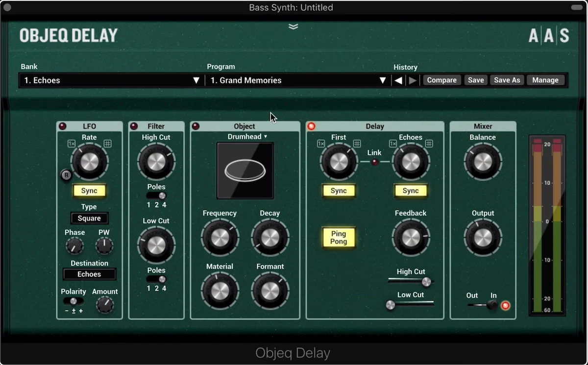Open the LFO Destination dropdown showing Echoes
This screenshot has width=588, height=365.
click(89, 274)
